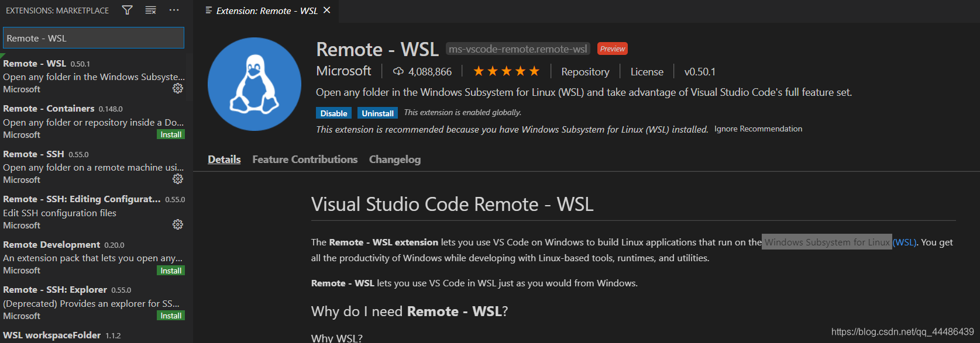The height and width of the screenshot is (343, 980).
Task: Open the Microsoft publisher link
Action: tap(343, 71)
